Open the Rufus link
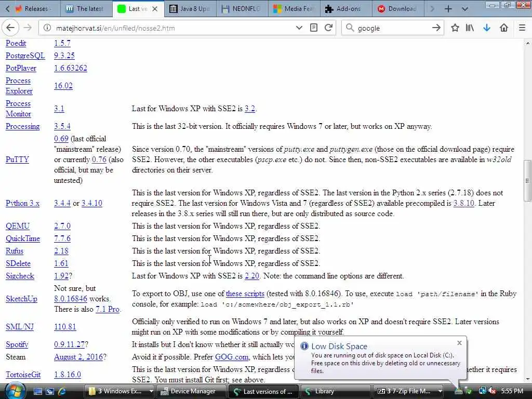Image resolution: width=532 pixels, height=399 pixels. tap(15, 251)
